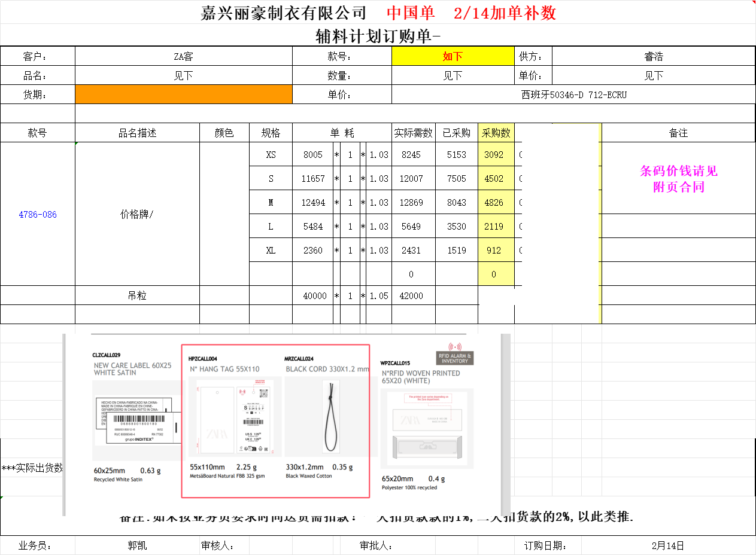Select the XS purchase quantity cell 3092
Image resolution: width=756 pixels, height=555 pixels.
coord(494,154)
